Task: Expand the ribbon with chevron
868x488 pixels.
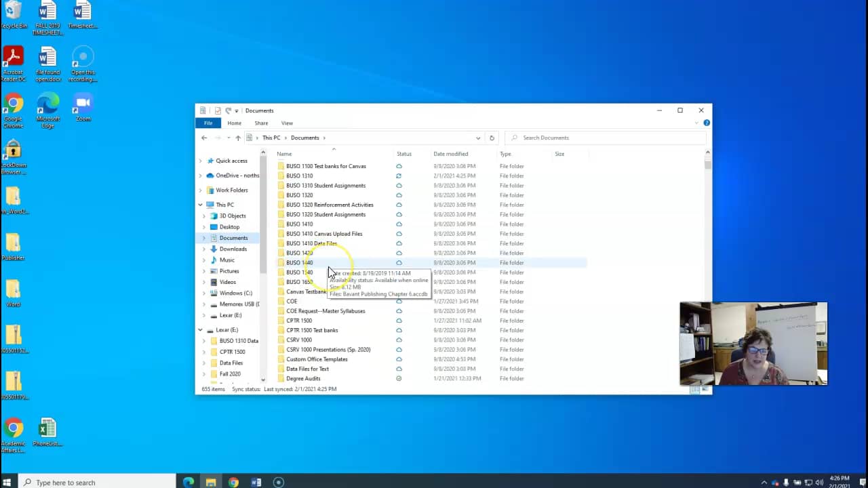Action: coord(696,123)
